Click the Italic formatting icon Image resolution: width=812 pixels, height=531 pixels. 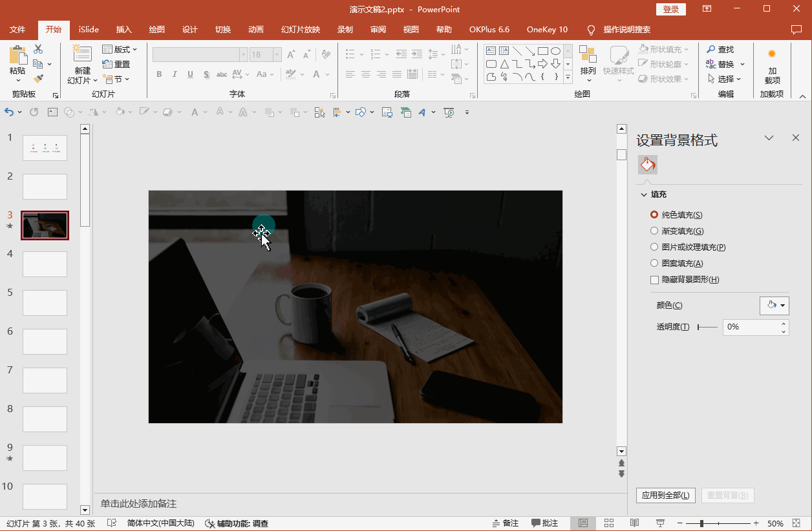tap(175, 74)
